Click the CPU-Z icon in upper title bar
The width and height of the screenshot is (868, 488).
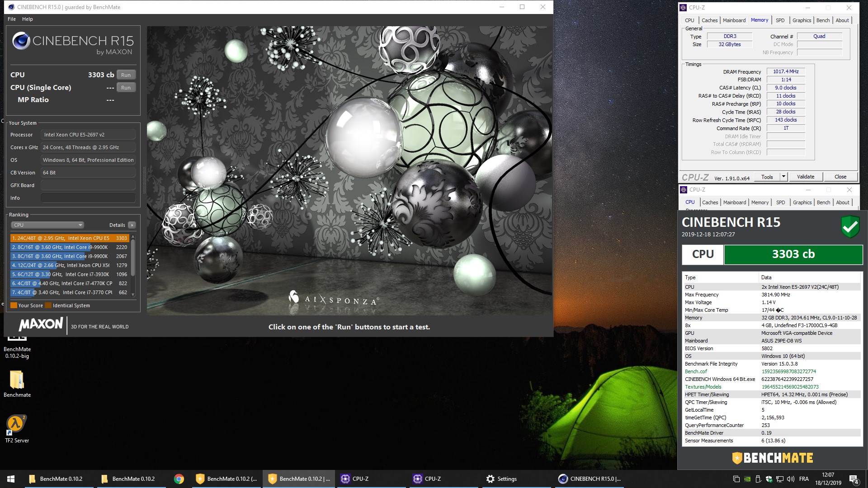pyautogui.click(x=683, y=7)
